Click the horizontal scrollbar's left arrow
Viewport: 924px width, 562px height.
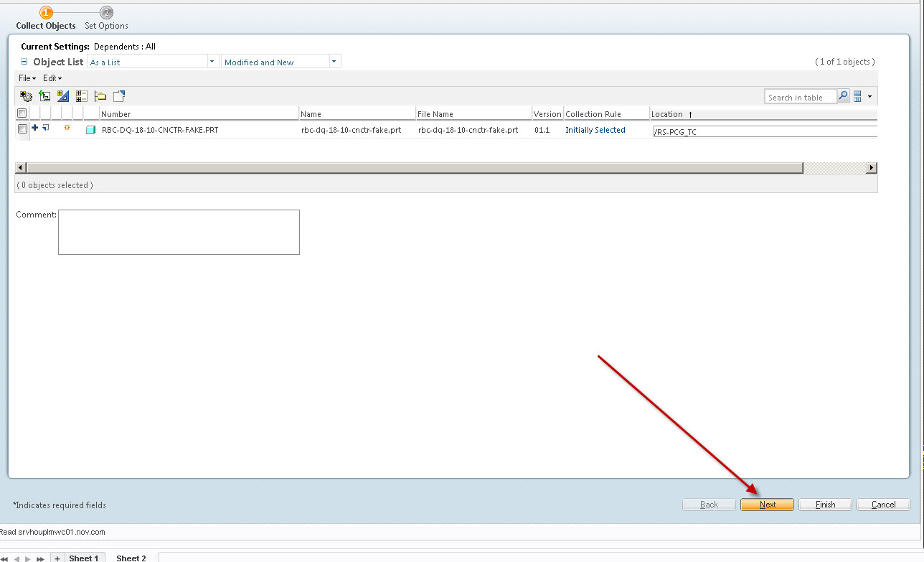[x=21, y=167]
